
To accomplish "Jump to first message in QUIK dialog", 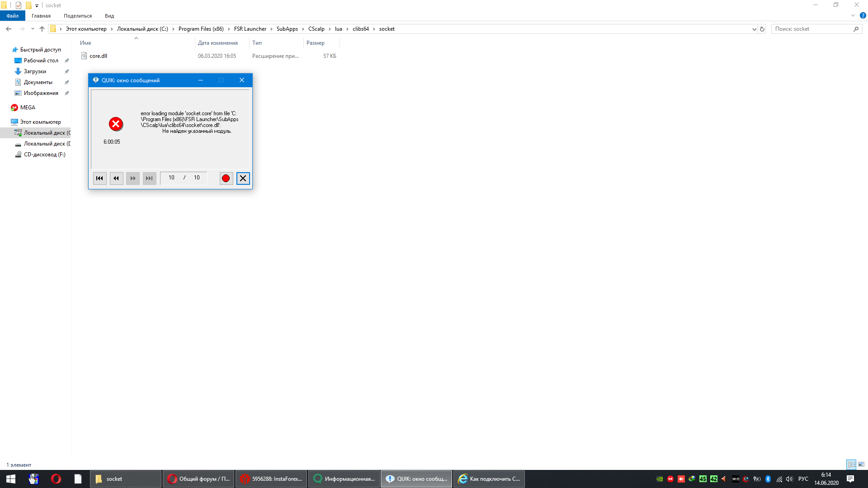I will (x=99, y=178).
